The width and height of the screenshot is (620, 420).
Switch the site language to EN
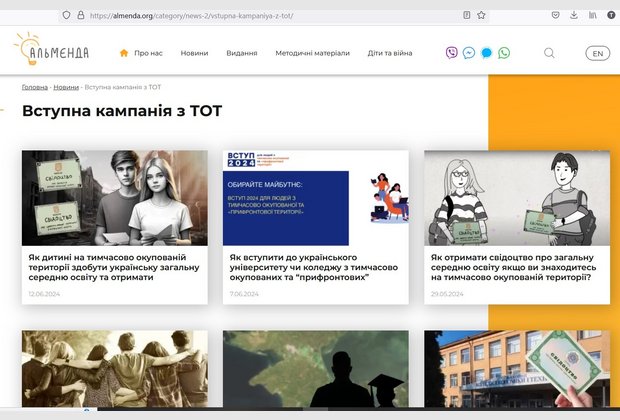[x=597, y=53]
